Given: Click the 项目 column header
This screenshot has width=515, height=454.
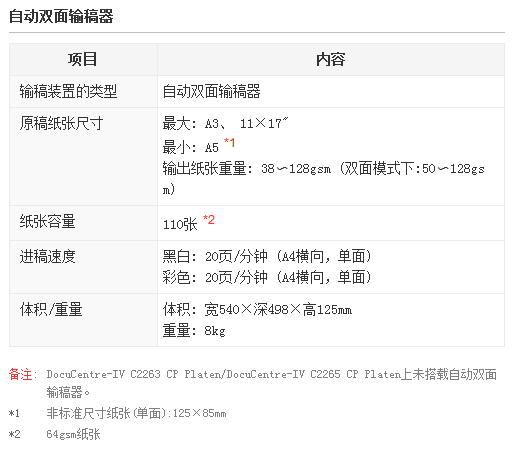Looking at the screenshot, I should click(83, 59).
